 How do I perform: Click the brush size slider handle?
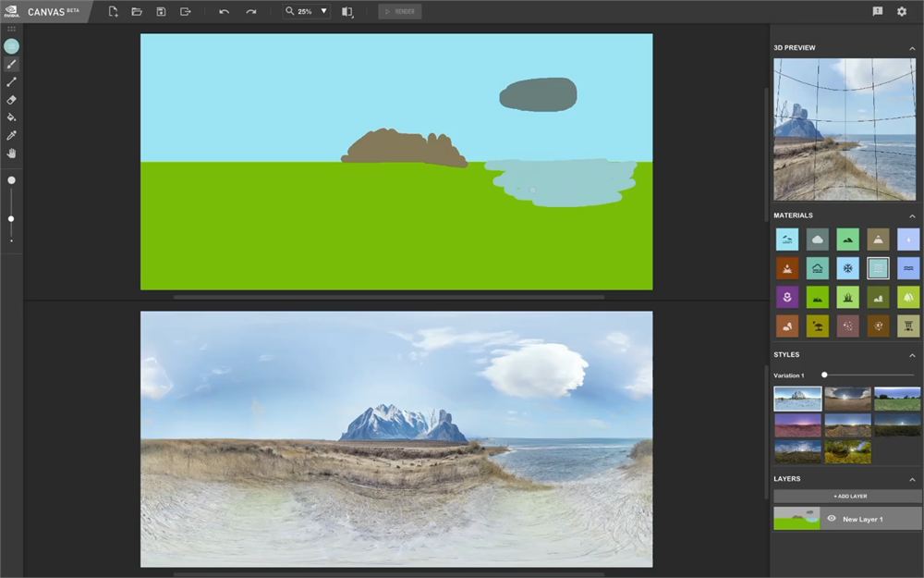(11, 219)
